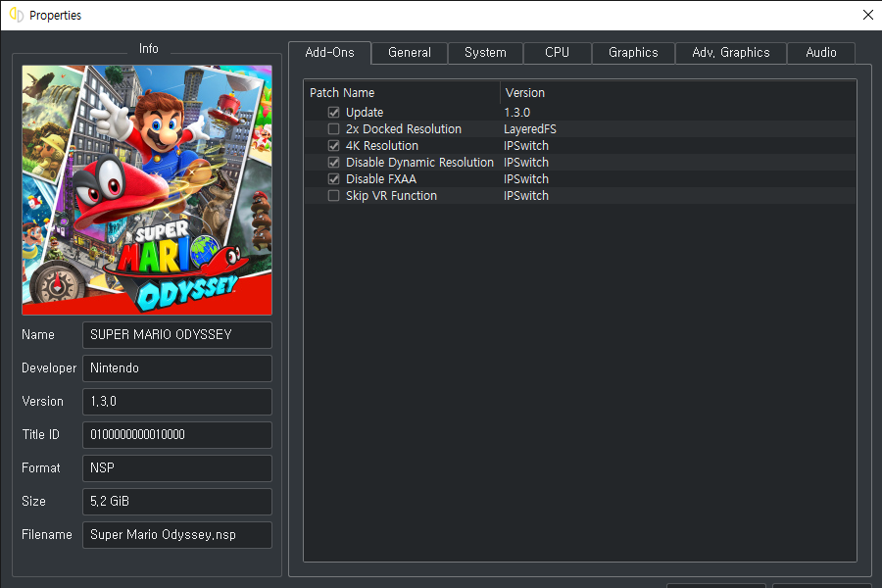This screenshot has width=882, height=588.
Task: Click the Version field showing 1.3.0
Action: pos(177,402)
